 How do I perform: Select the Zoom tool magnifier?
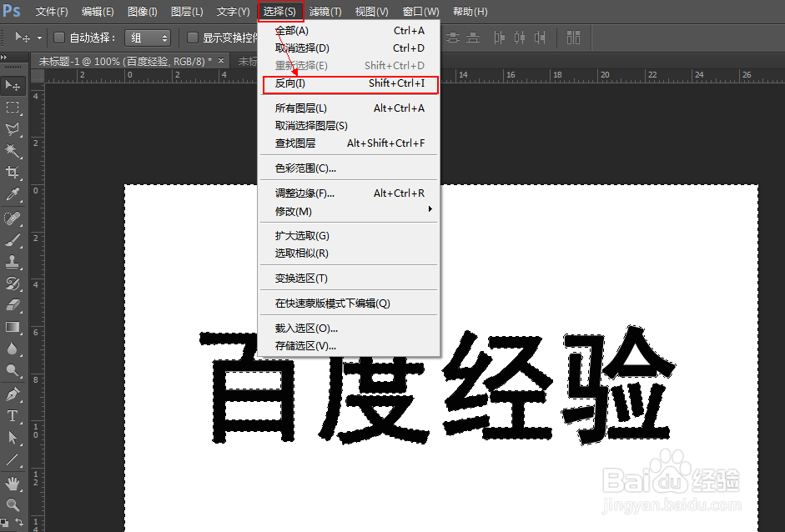[x=13, y=505]
